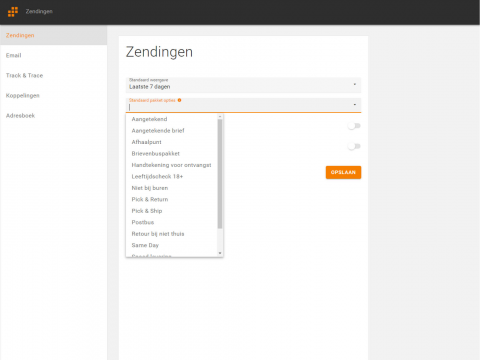Click the dropdown list scrollbar thumb

220,174
